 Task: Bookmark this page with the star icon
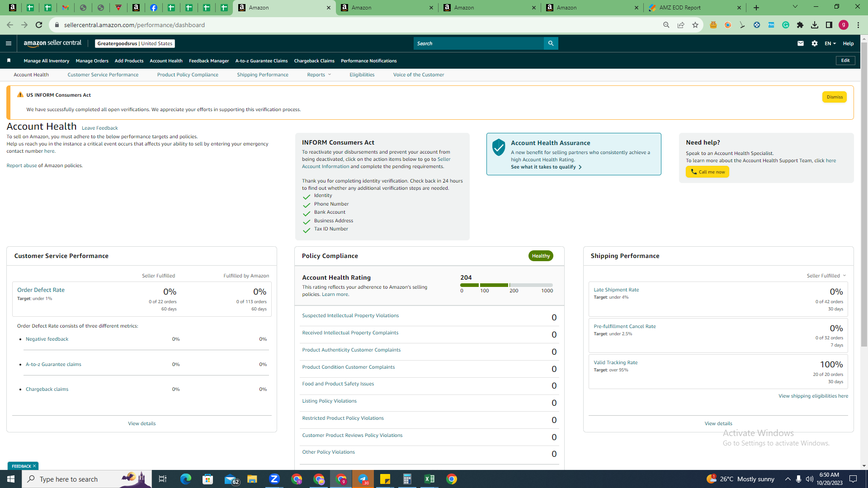coord(695,25)
